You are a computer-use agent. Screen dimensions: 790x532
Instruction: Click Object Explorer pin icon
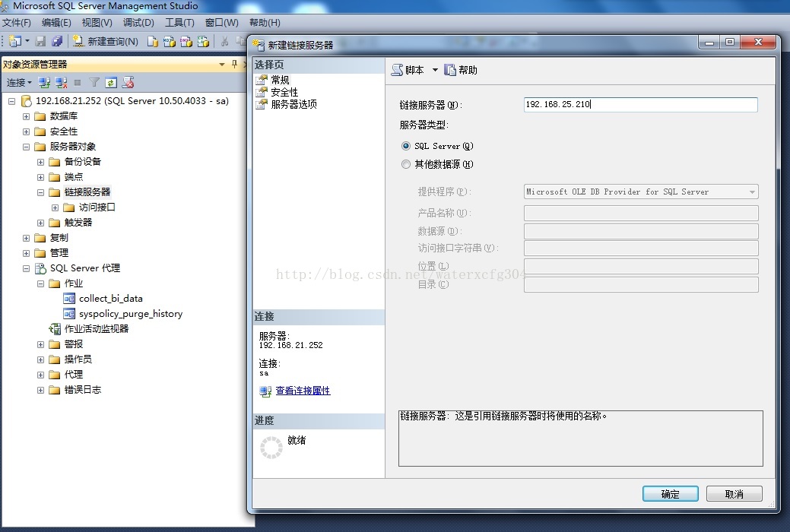coord(234,64)
